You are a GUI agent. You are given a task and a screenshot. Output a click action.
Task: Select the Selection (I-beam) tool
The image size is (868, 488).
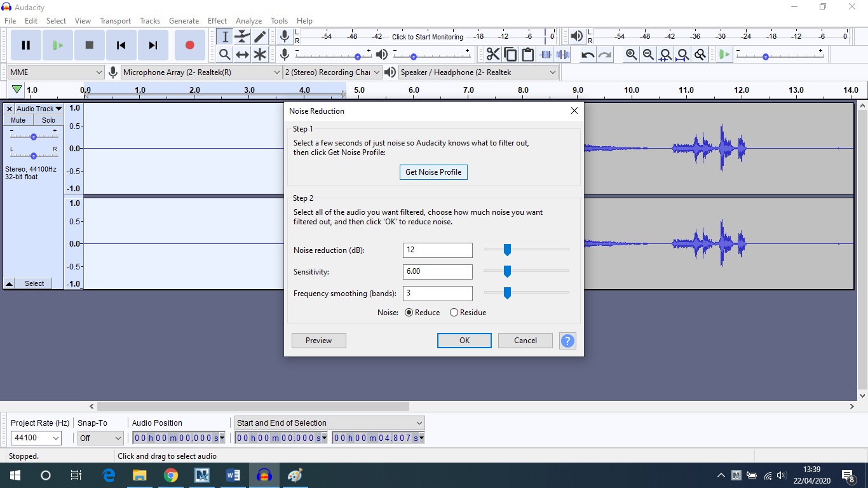pyautogui.click(x=225, y=37)
